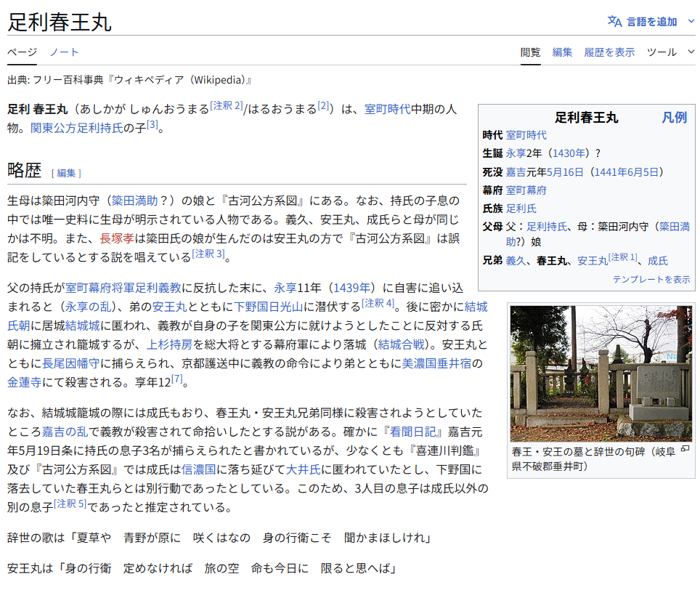700x590 pixels.
Task: Open footnote 注釈 2 reference
Action: [x=227, y=105]
